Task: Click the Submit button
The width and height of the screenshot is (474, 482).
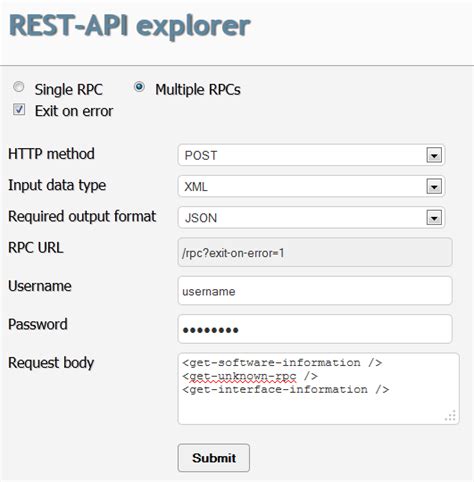Action: (214, 458)
